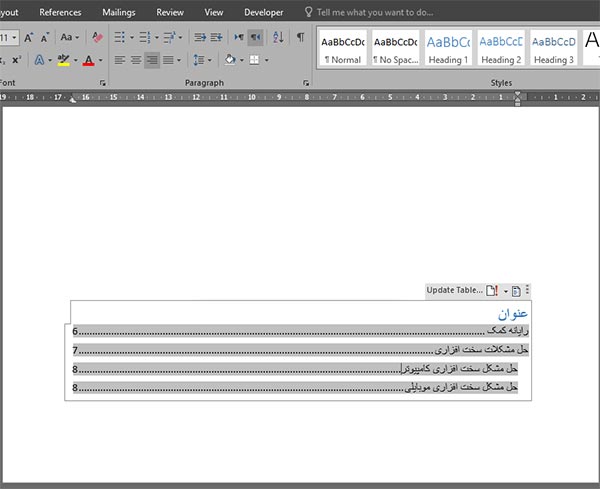Open shading color dropdown arrow
This screenshot has height=489, width=600.
pos(241,60)
